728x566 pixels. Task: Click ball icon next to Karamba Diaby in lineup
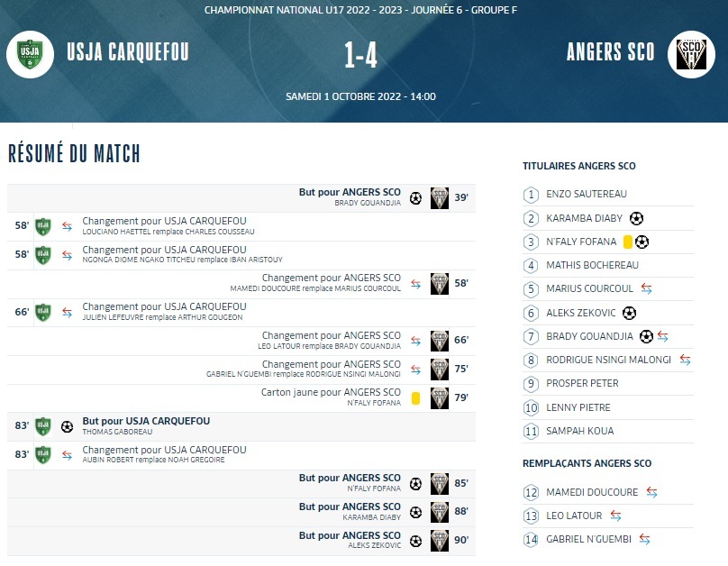click(636, 218)
